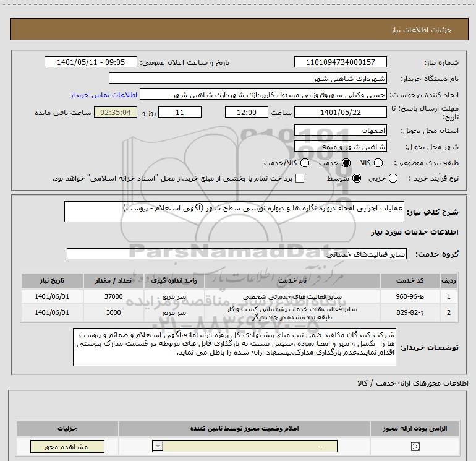Click the گروه خدمت field سایر فعالیت‌های خدماتی

point(237,254)
